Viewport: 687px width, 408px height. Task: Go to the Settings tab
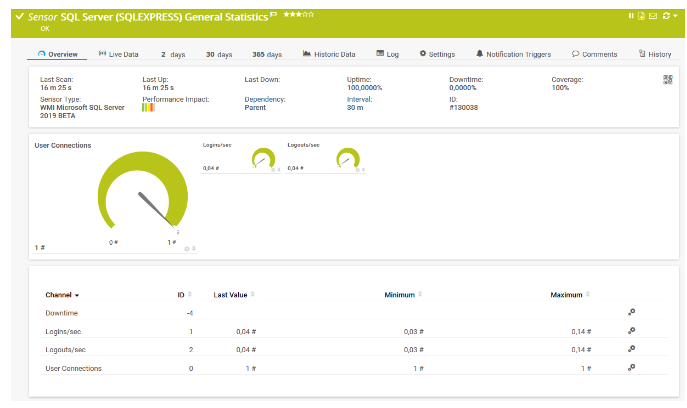pos(437,54)
